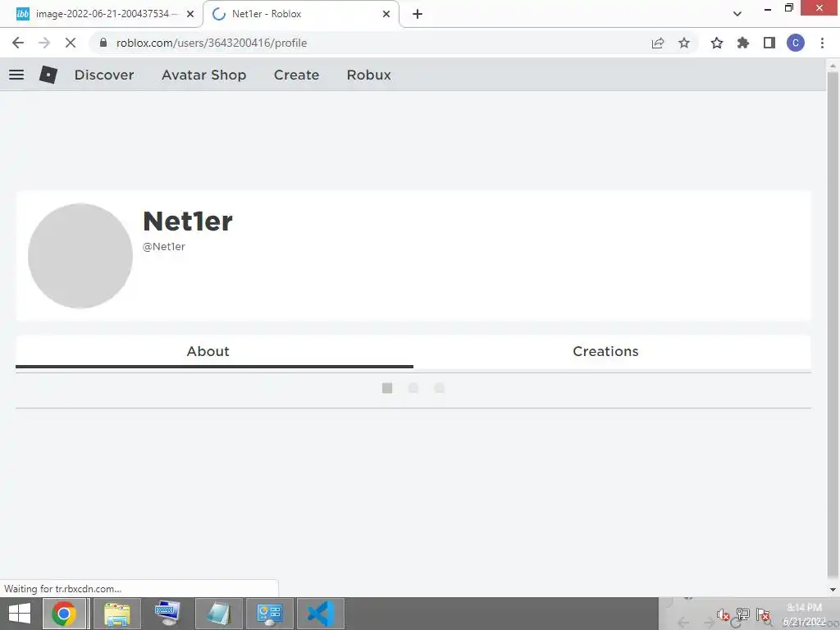Bookmark this tab with the address bar star

[x=684, y=43]
